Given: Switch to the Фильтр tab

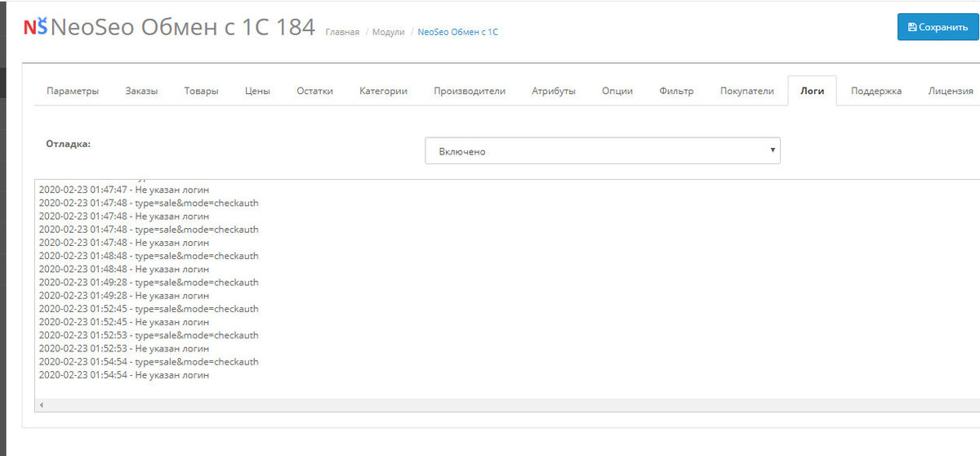Looking at the screenshot, I should (x=676, y=91).
